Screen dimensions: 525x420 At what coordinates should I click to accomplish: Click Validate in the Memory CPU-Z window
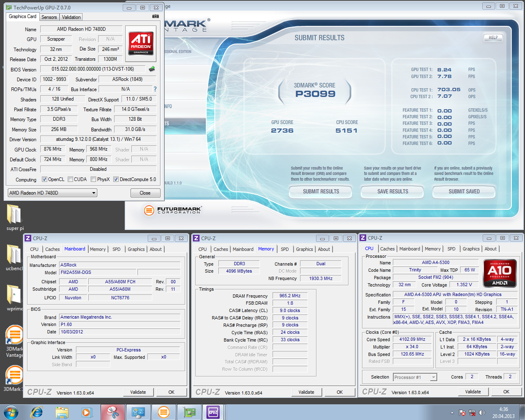tap(306, 392)
